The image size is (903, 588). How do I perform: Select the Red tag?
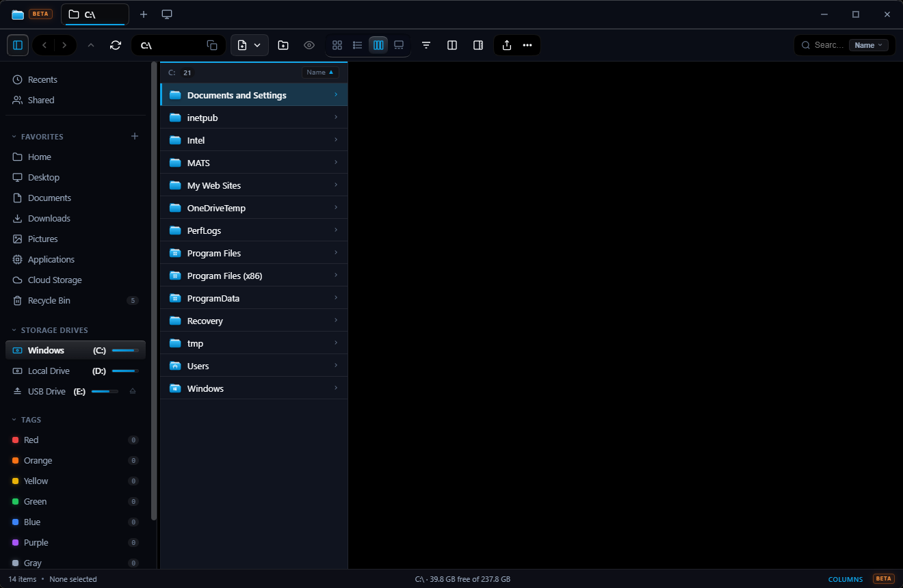tap(75, 440)
